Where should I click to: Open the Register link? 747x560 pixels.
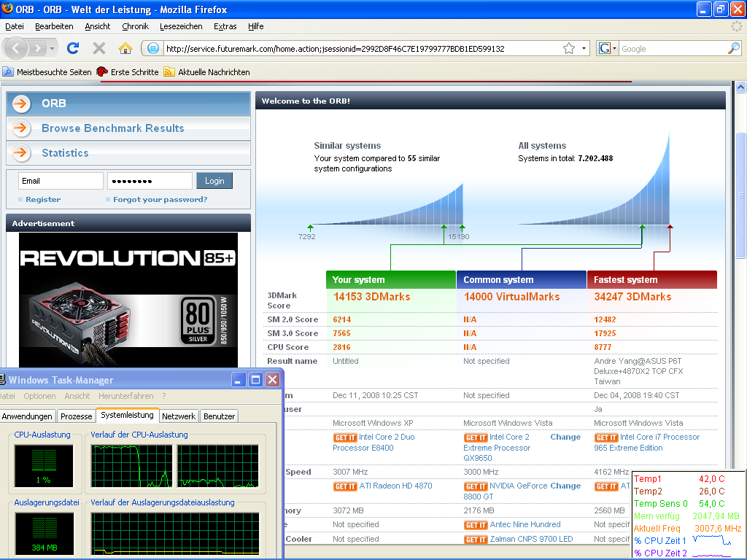click(x=43, y=200)
